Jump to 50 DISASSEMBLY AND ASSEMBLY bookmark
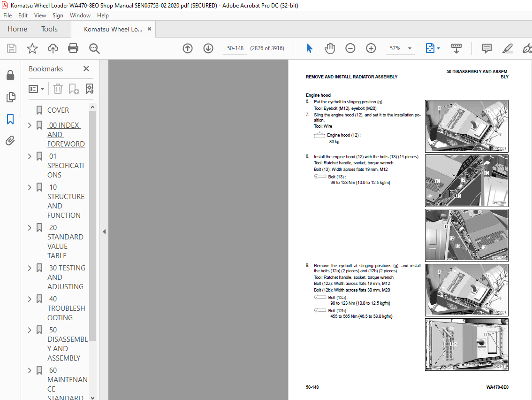 pos(68,344)
